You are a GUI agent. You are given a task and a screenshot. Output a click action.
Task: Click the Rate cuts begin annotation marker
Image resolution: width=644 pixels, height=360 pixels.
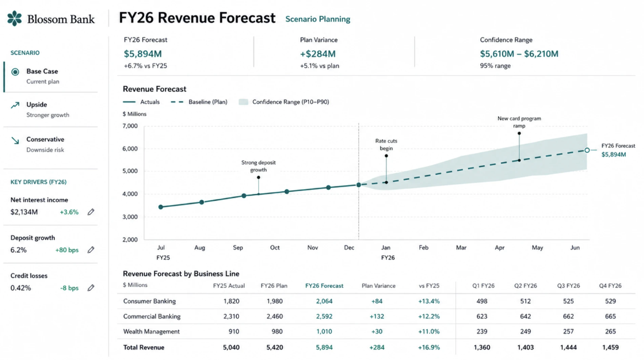pos(386,156)
